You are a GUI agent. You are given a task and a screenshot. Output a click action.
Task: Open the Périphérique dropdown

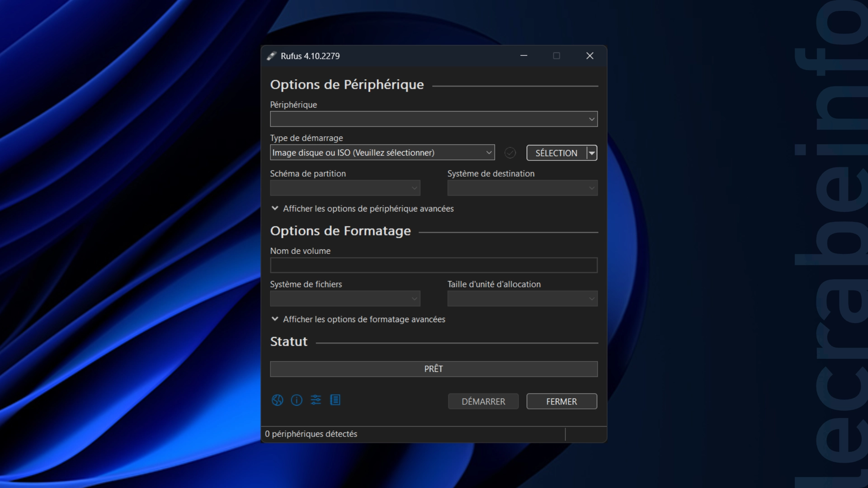[x=434, y=119]
